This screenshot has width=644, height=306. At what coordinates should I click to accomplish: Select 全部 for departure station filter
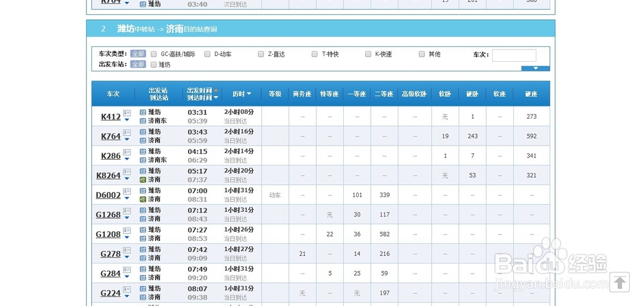pyautogui.click(x=138, y=64)
